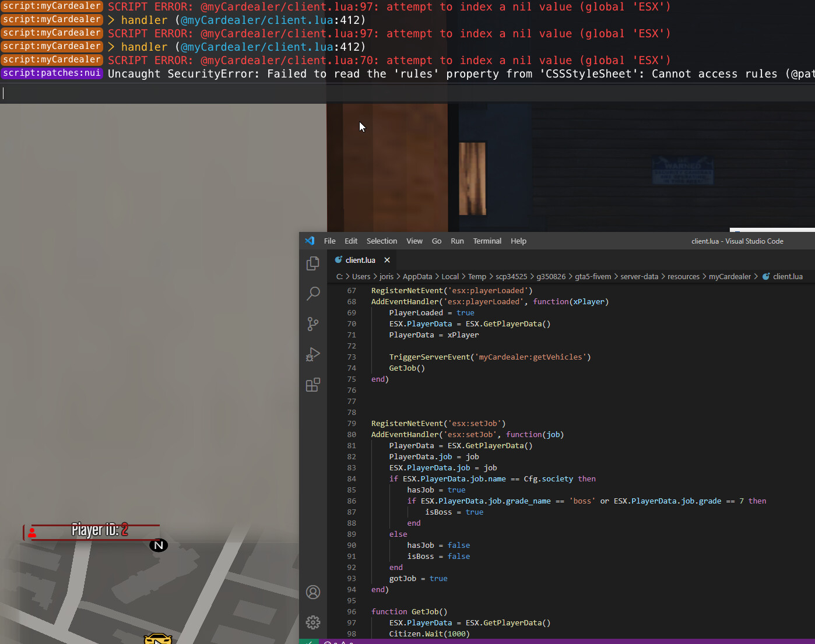Open the Run and Debug view
Screen dimensions: 815x644
coord(313,354)
